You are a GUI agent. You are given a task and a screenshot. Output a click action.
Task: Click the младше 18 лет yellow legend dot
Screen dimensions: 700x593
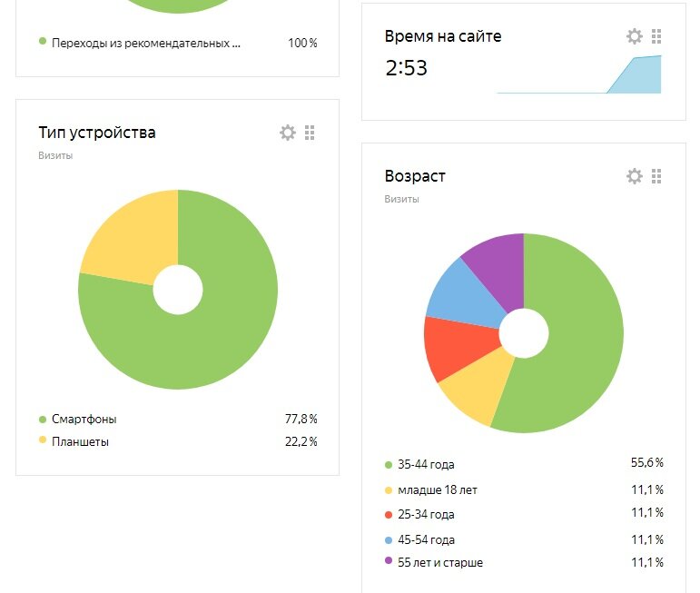point(389,490)
